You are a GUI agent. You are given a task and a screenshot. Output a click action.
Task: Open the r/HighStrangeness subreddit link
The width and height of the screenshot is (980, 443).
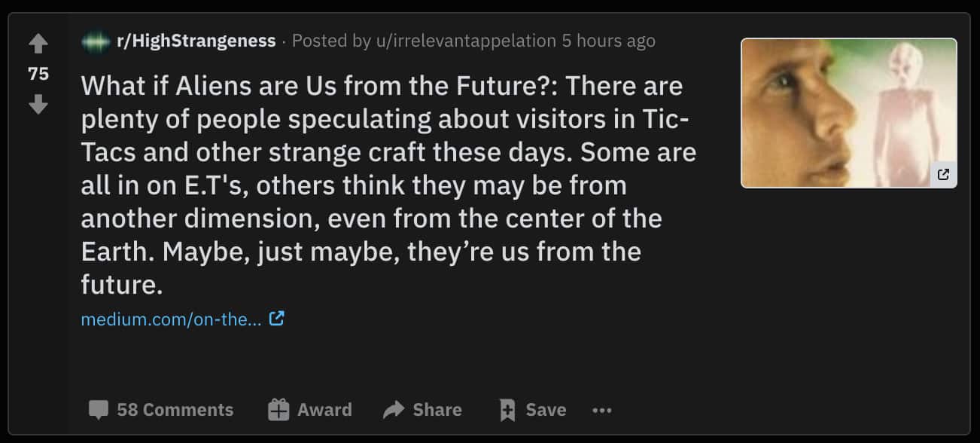(x=196, y=41)
